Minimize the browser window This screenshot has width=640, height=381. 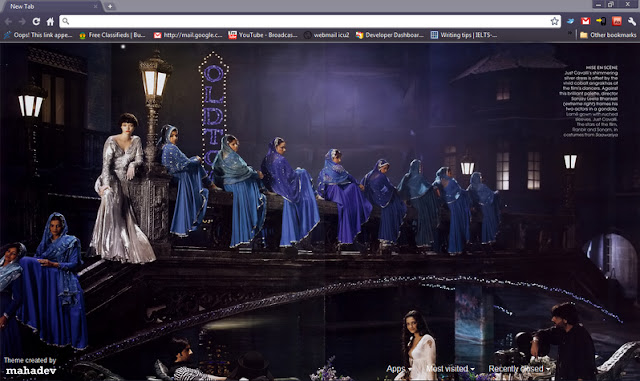(x=598, y=4)
